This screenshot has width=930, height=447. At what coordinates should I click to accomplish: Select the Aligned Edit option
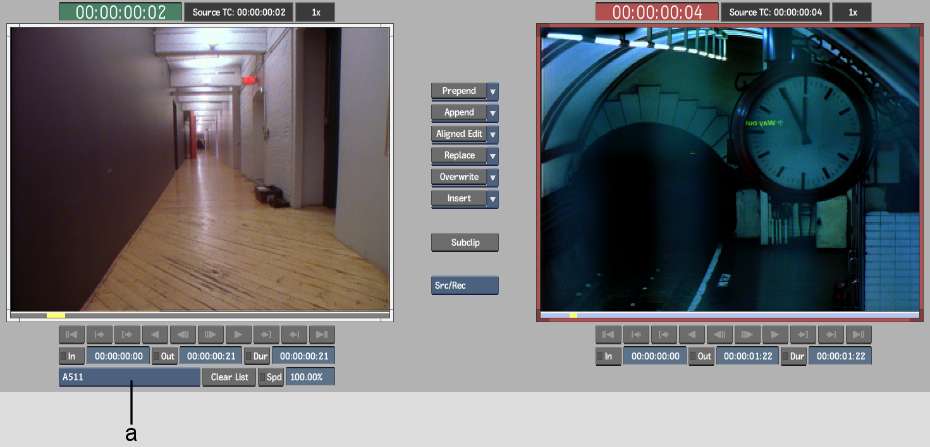(x=459, y=134)
